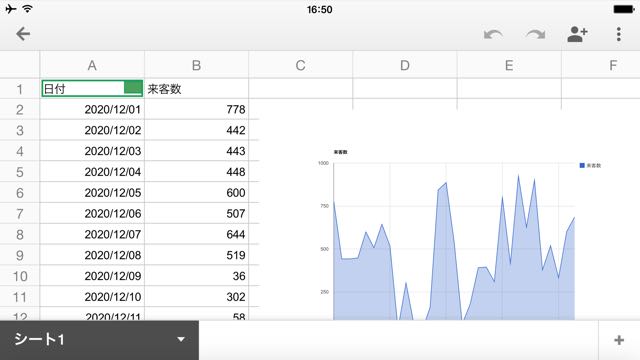Viewport: 640px width, 360px height.
Task: Undo the last action
Action: tap(493, 34)
